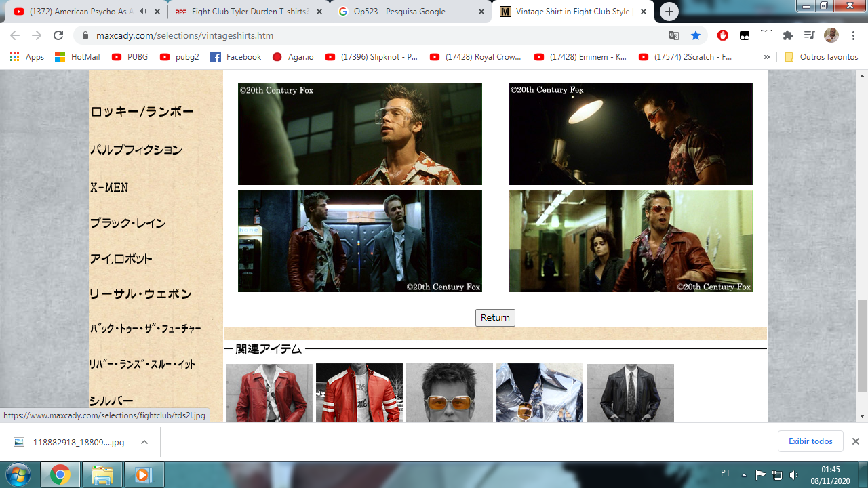Go back to the previous page
Image resolution: width=868 pixels, height=488 pixels.
tap(15, 35)
